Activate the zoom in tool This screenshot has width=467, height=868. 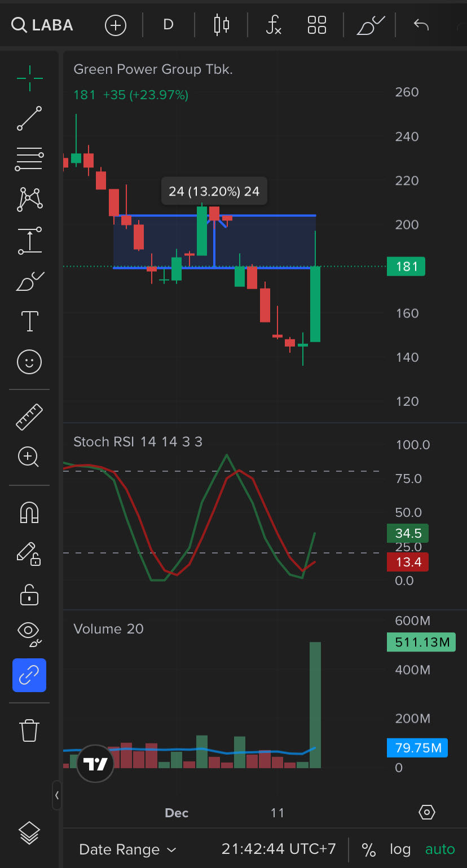29,457
